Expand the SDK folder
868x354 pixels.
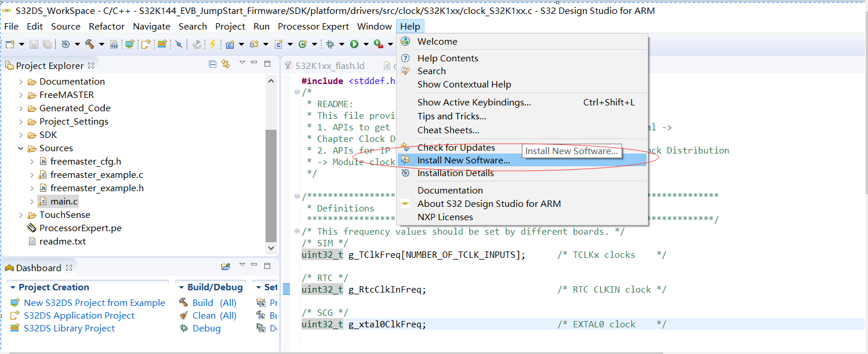21,135
